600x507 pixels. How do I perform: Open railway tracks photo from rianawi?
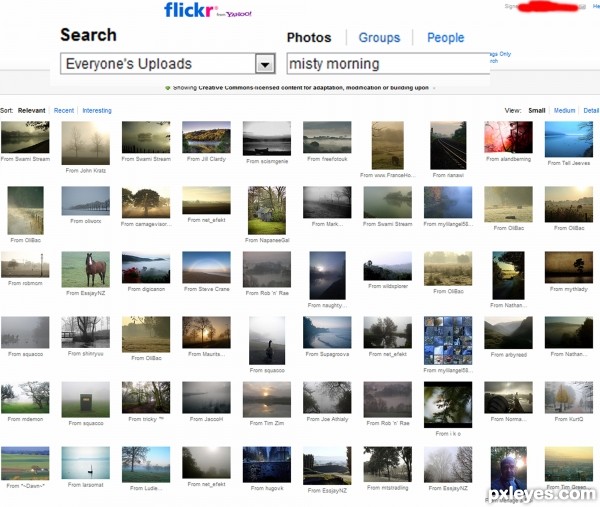coord(448,145)
